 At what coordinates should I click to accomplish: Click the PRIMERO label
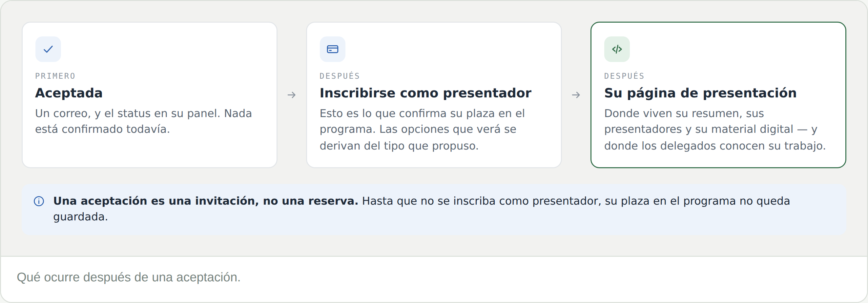click(55, 76)
